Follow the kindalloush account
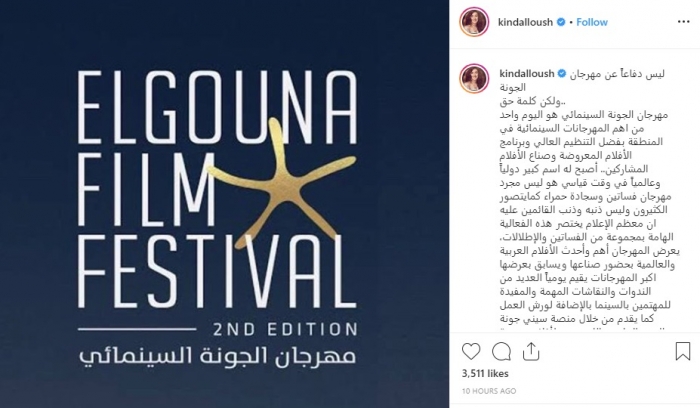 592,22
